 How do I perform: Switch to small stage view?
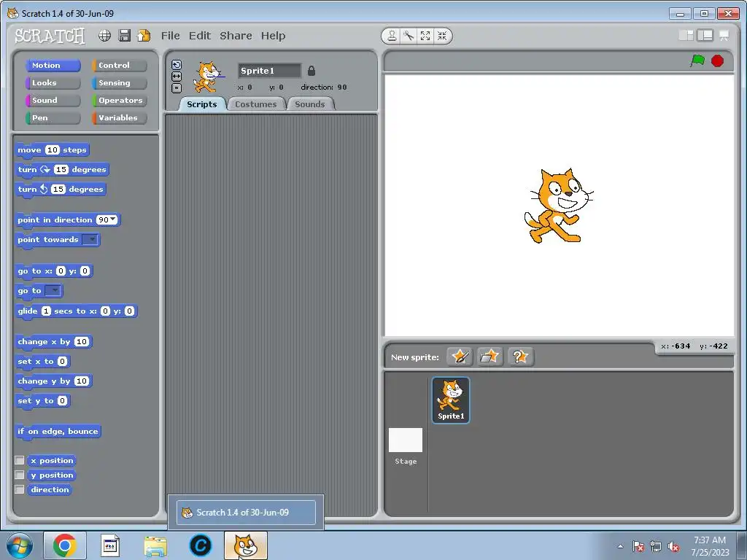point(686,36)
